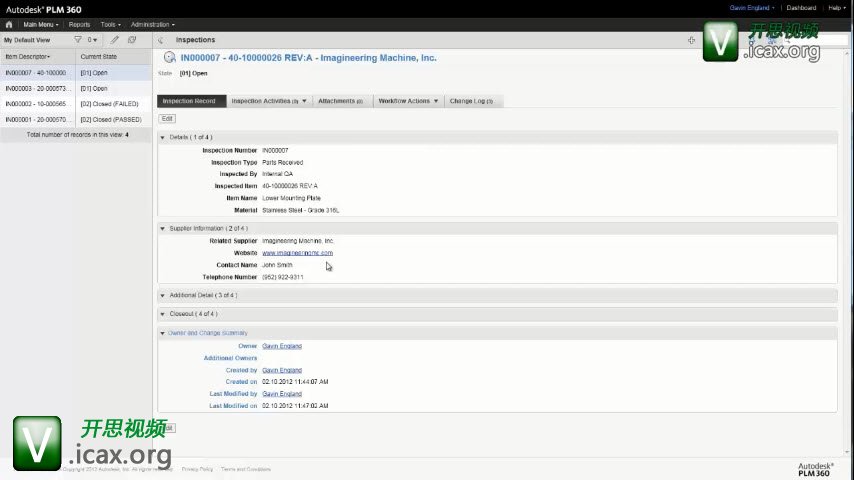Sort by the Item Descriptor column header
This screenshot has height=480, width=854.
pos(38,57)
